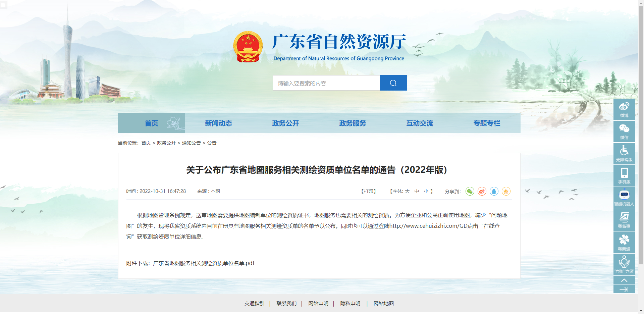The image size is (644, 314).
Task: Share via the QZone star icon
Action: coord(506,191)
